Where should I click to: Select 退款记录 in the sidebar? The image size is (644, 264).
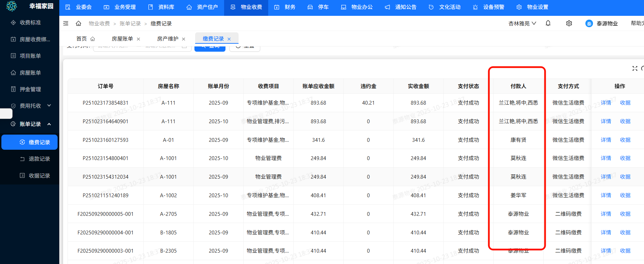click(39, 159)
